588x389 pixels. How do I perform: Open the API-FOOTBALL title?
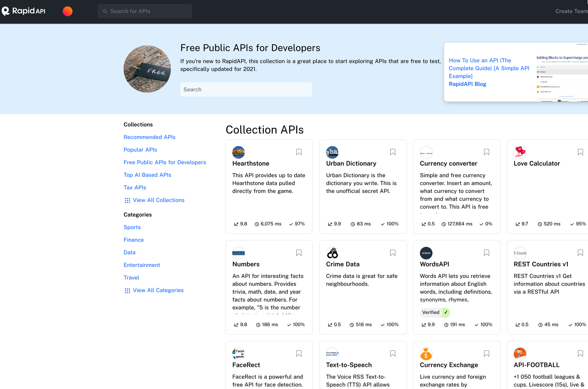(536, 365)
